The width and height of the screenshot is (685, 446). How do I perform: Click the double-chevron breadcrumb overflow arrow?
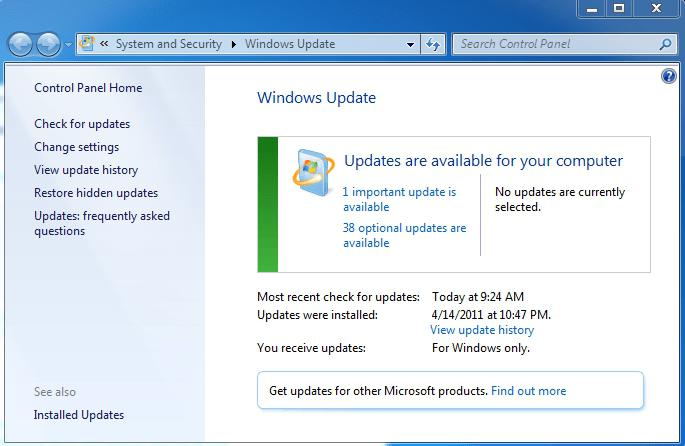(104, 43)
